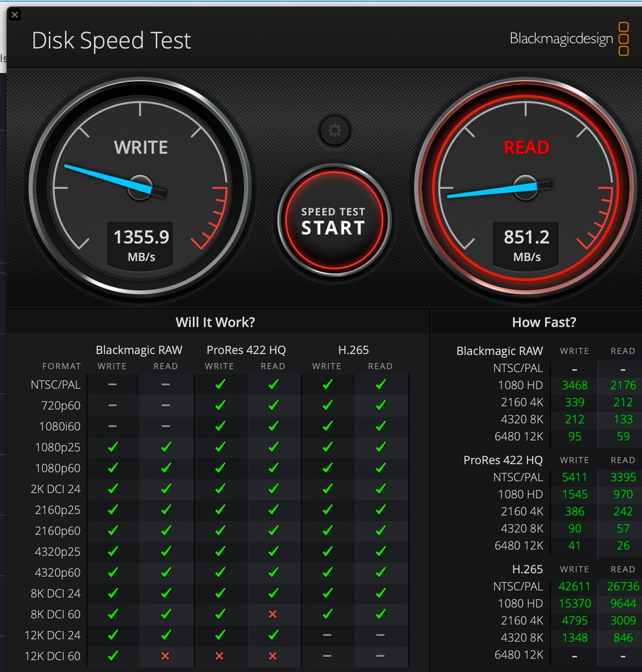Click the green check for H.265 write at NTSC/PAL
Image resolution: width=642 pixels, height=672 pixels.
[327, 385]
